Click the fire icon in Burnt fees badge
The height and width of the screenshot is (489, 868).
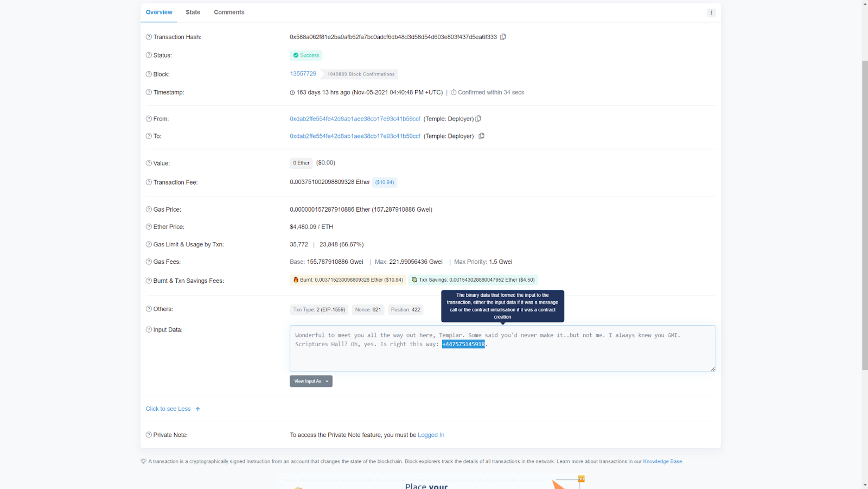coord(296,280)
